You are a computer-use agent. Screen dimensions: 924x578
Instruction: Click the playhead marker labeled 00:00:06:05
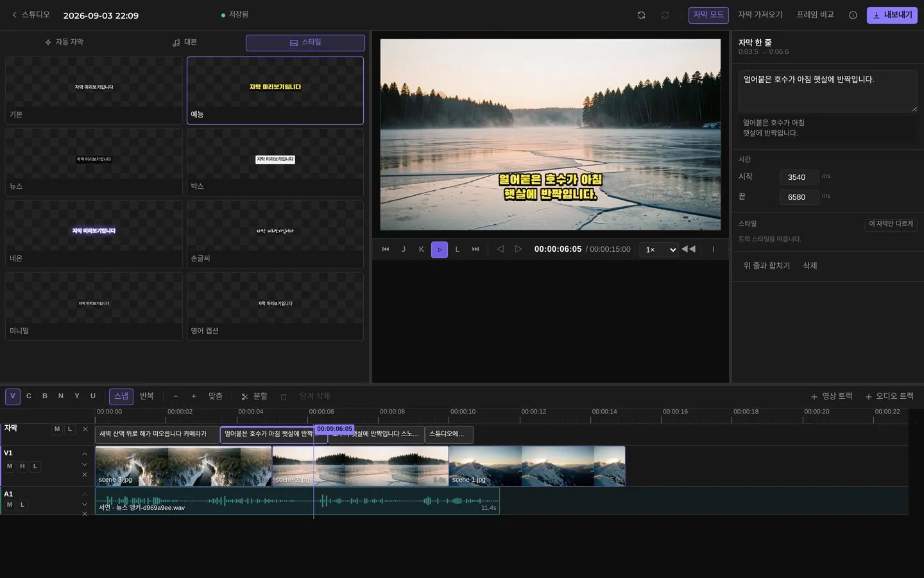334,429
